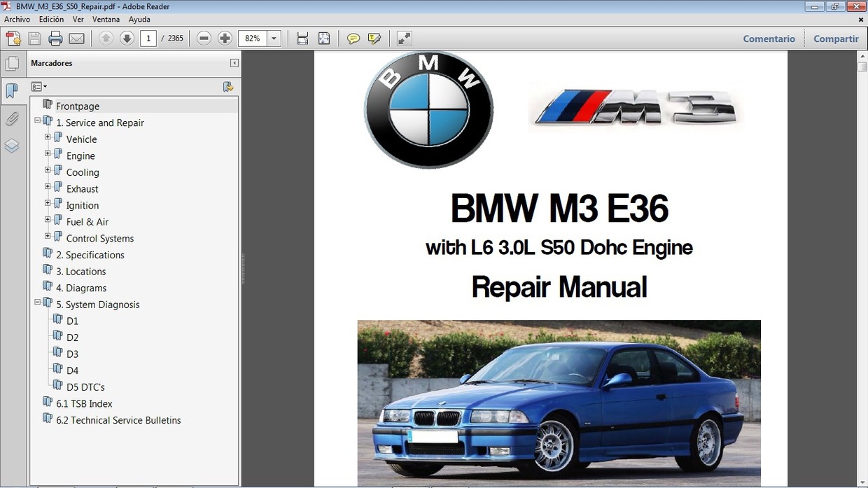
Task: Open the D3 diagnosis bookmark
Action: (73, 354)
